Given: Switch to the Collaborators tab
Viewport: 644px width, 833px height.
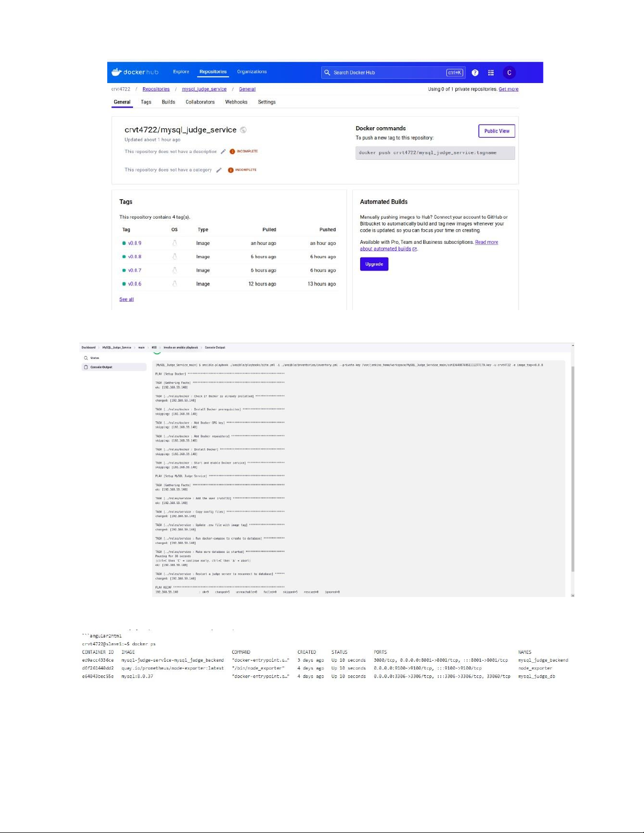Looking at the screenshot, I should coord(200,102).
